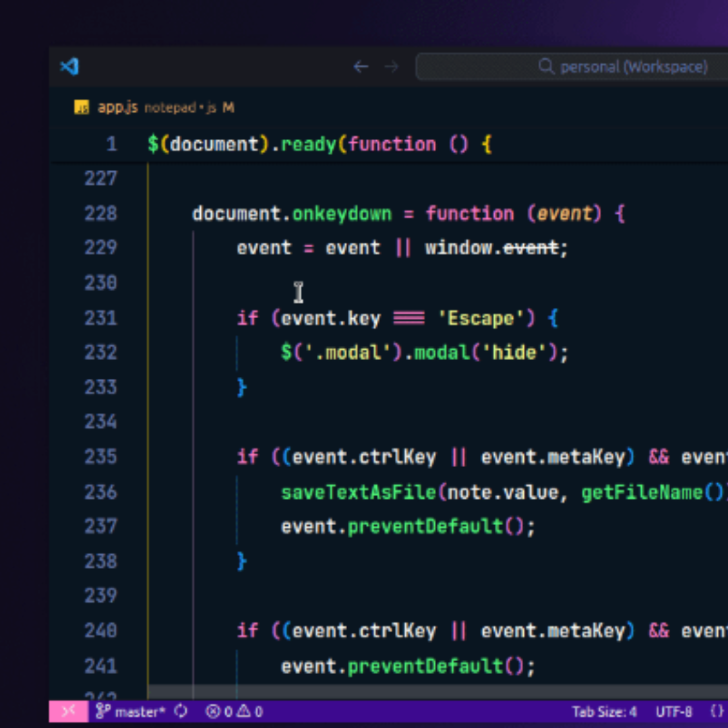Switch to the app.js editor tab
Screen dimensions: 728x728
[x=118, y=107]
